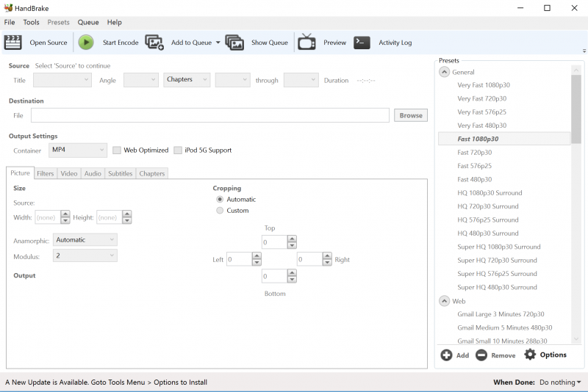The height and width of the screenshot is (392, 588).
Task: Click the Start Encode label
Action: point(121,43)
